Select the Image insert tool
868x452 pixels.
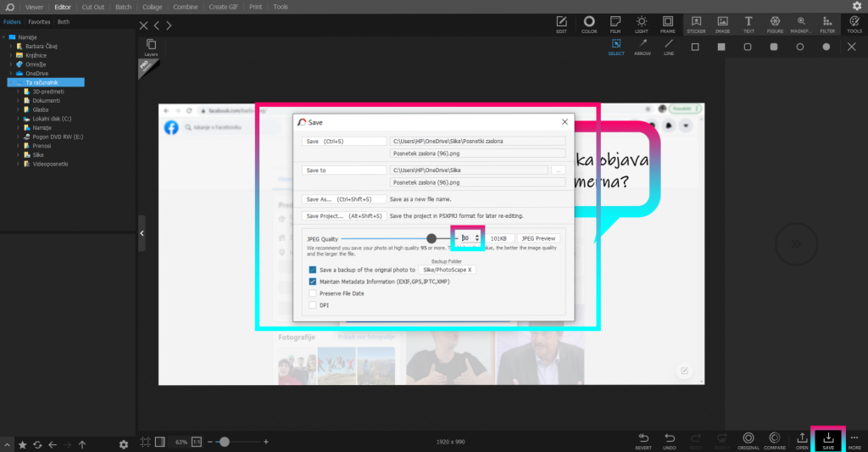click(722, 25)
